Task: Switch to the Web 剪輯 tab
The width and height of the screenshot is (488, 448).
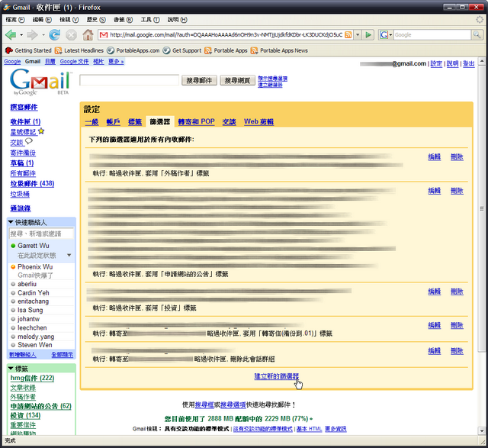Action: tap(258, 121)
